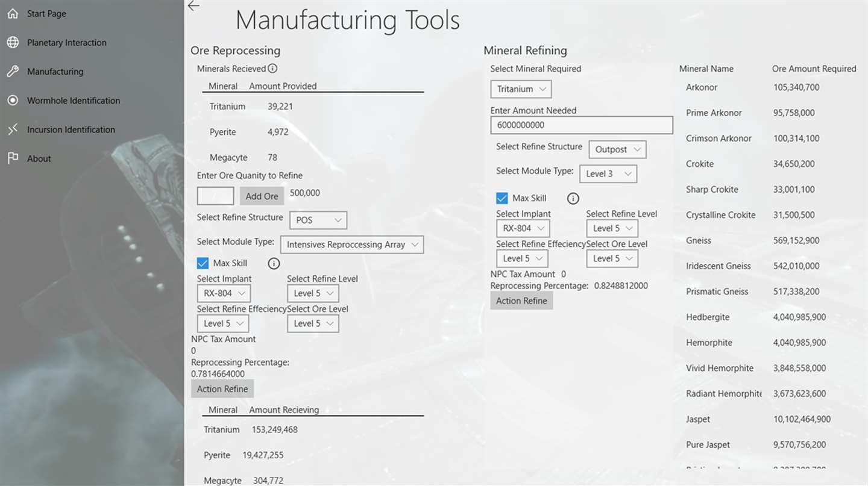The height and width of the screenshot is (486, 868).
Task: Select Sharp Crokite row
Action: tap(772, 189)
